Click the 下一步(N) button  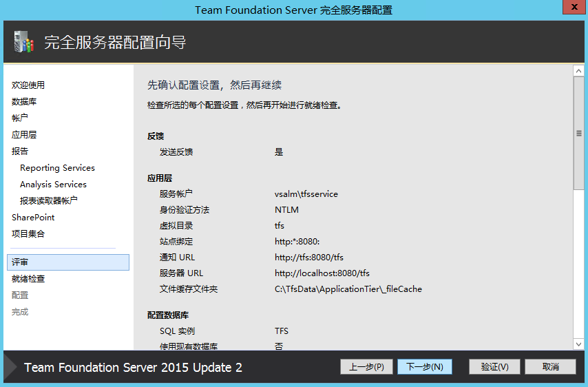425,367
